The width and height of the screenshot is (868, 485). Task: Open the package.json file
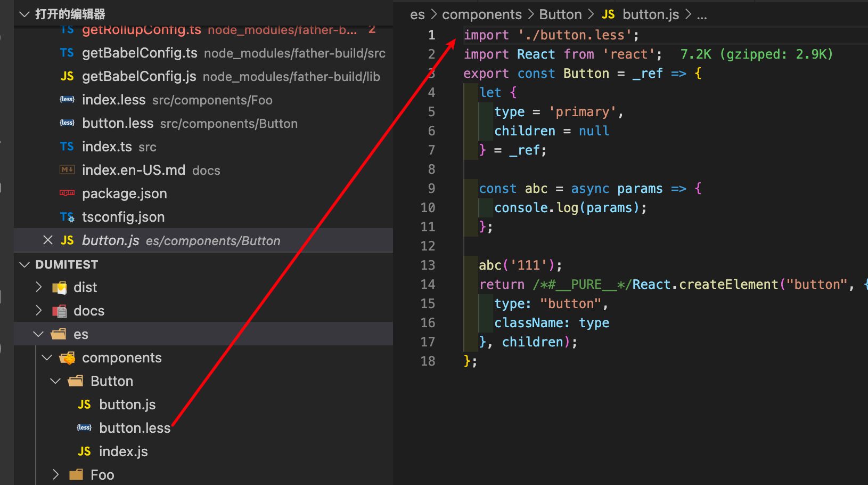coord(124,193)
